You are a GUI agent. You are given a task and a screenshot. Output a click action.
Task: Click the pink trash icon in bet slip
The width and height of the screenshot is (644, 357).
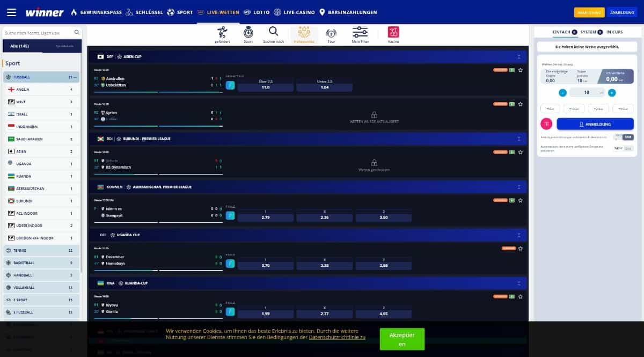[546, 124]
